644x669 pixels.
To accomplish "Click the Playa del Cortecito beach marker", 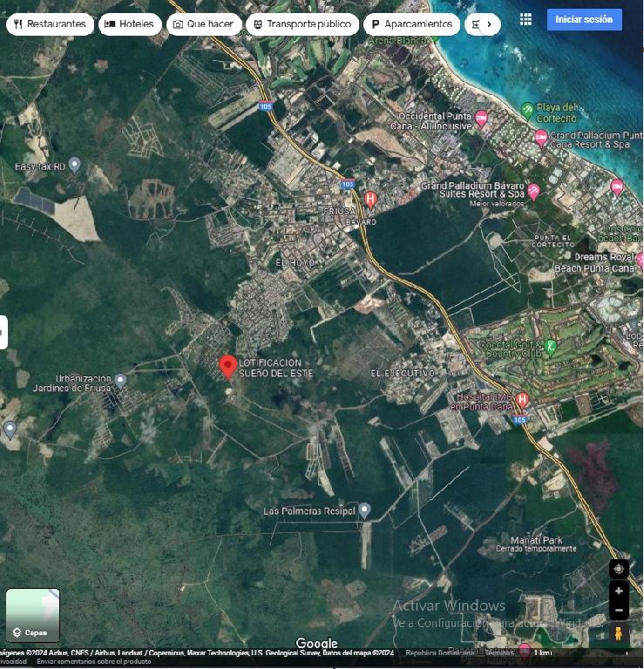I will click(527, 111).
